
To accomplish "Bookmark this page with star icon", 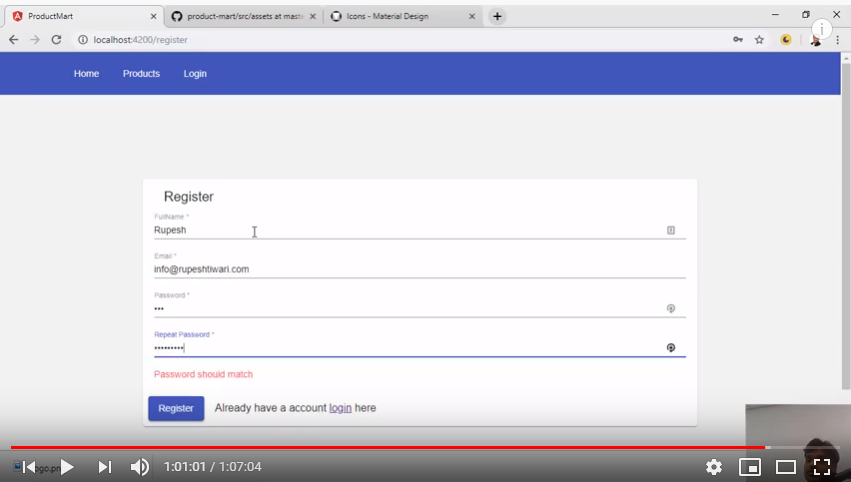I will 759,40.
